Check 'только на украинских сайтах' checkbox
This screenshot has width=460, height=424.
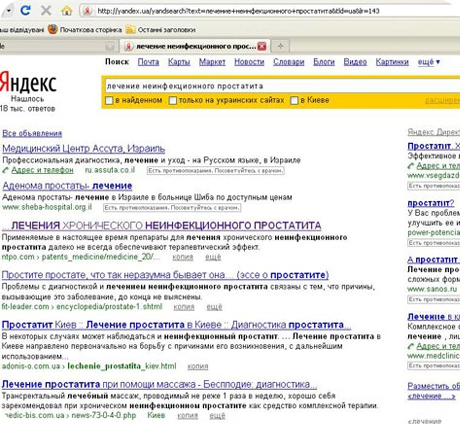(173, 100)
